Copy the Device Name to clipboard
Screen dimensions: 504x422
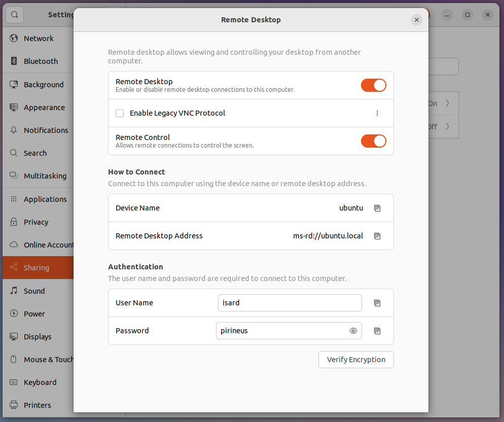377,208
